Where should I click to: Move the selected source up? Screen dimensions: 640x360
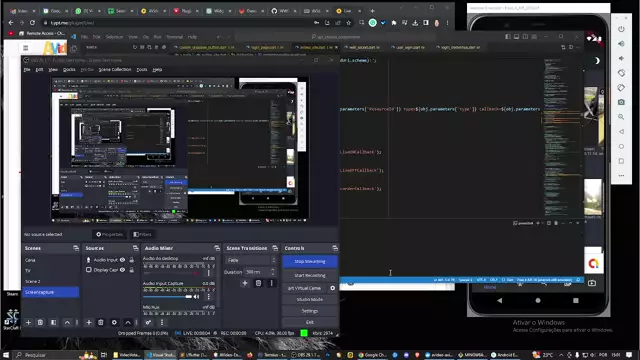tap(128, 322)
